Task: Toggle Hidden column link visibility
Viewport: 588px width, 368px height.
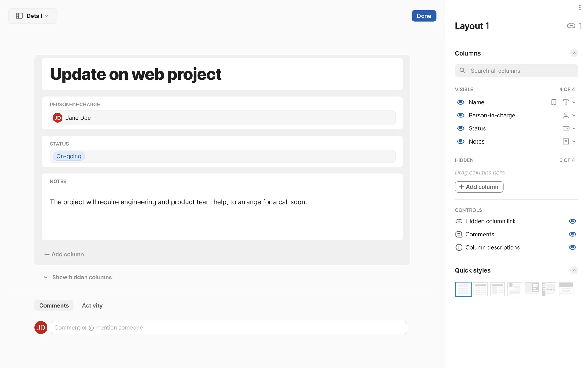Action: (572, 221)
